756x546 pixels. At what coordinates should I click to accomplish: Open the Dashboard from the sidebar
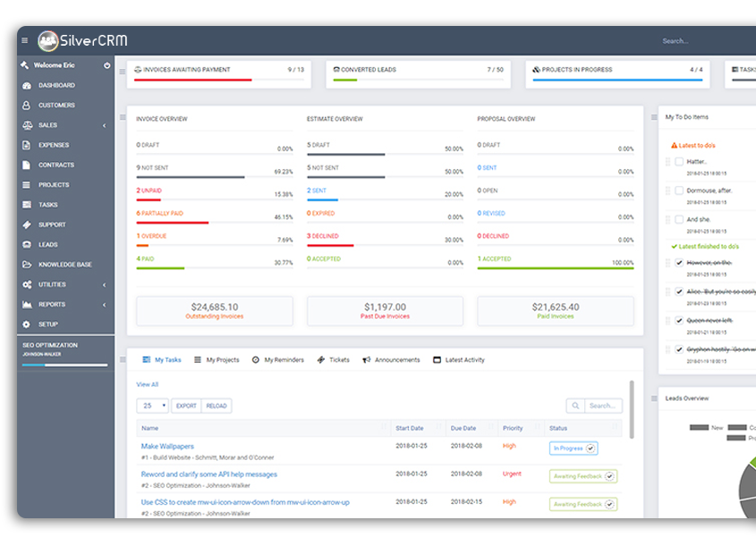click(x=58, y=85)
